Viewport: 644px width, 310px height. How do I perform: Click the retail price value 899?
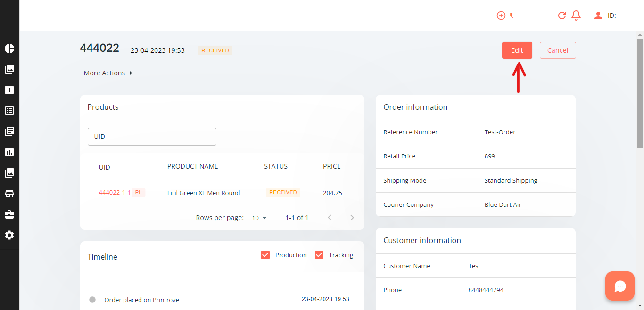coord(489,156)
